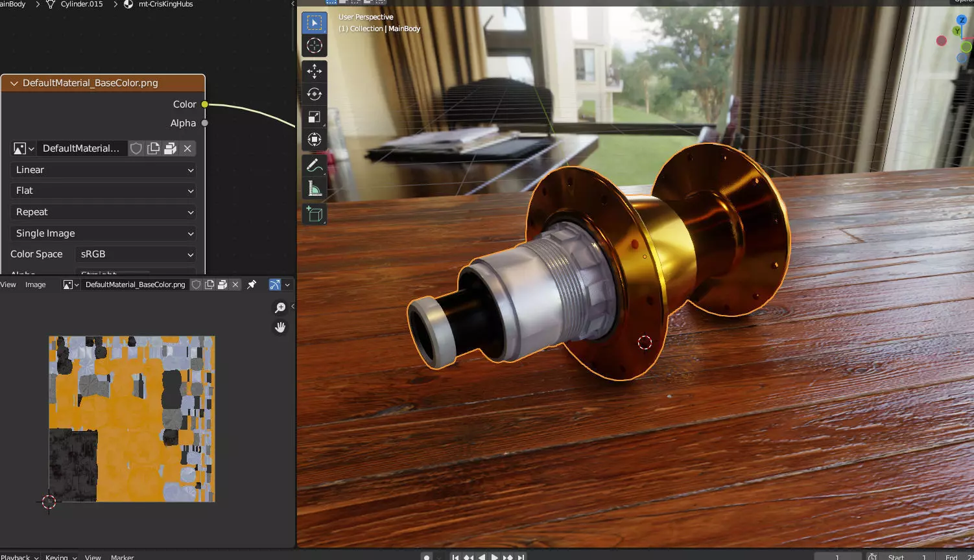Select the Move tool

[315, 71]
